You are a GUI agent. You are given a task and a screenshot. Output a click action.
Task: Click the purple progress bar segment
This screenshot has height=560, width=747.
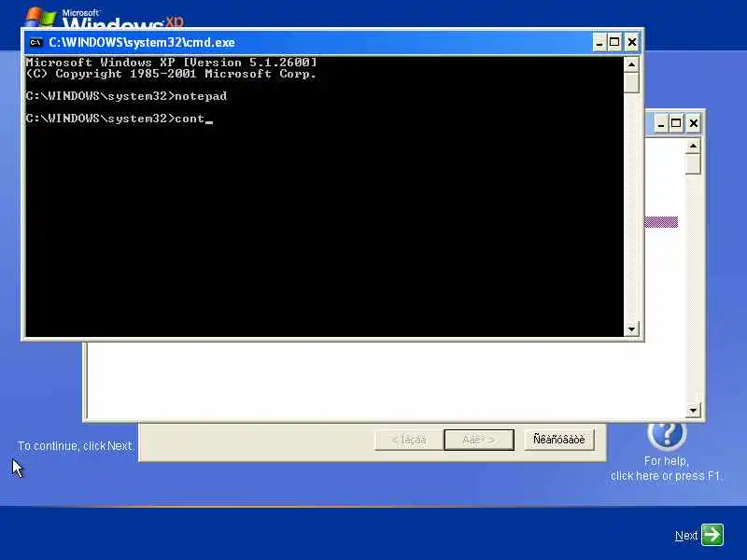pyautogui.click(x=661, y=222)
